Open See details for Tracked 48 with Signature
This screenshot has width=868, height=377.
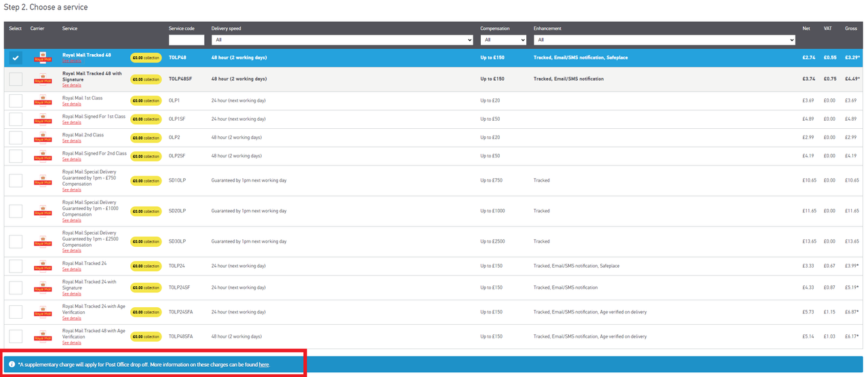point(72,85)
